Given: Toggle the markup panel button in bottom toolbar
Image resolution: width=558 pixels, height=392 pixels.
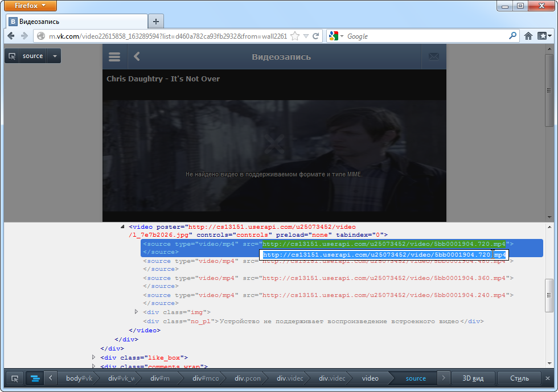Looking at the screenshot, I should click(35, 378).
